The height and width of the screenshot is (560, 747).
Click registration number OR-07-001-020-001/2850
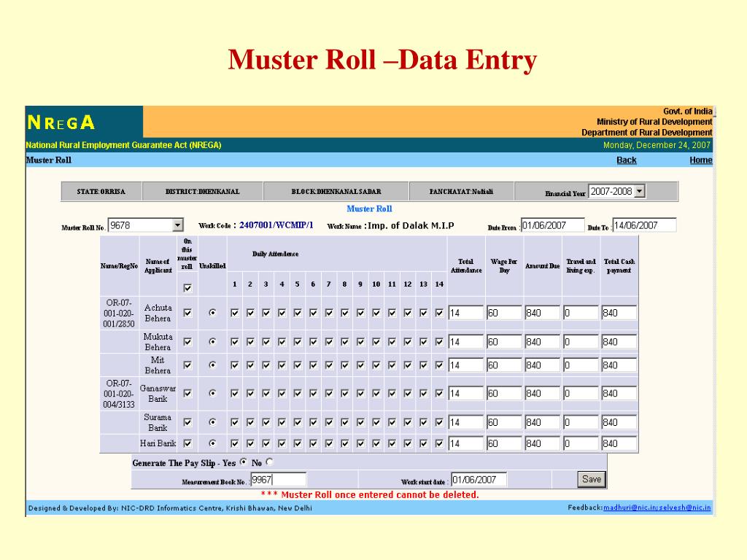pos(119,313)
